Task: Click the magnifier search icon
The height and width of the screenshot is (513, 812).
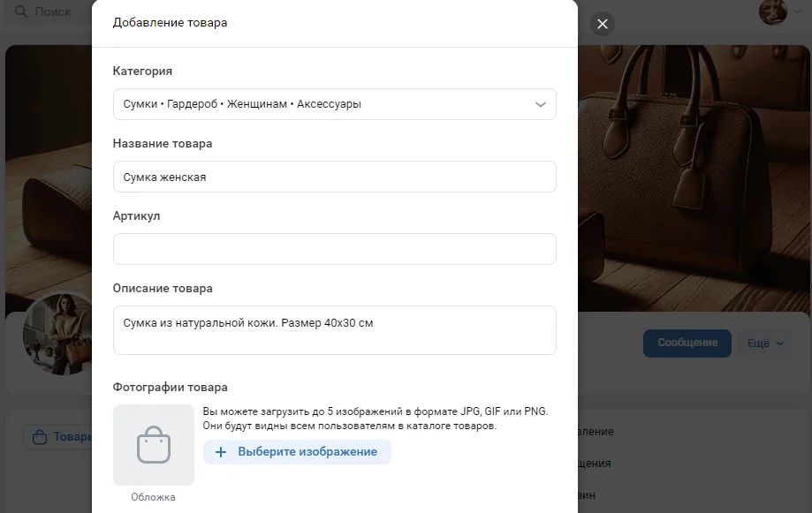Action: (x=20, y=11)
